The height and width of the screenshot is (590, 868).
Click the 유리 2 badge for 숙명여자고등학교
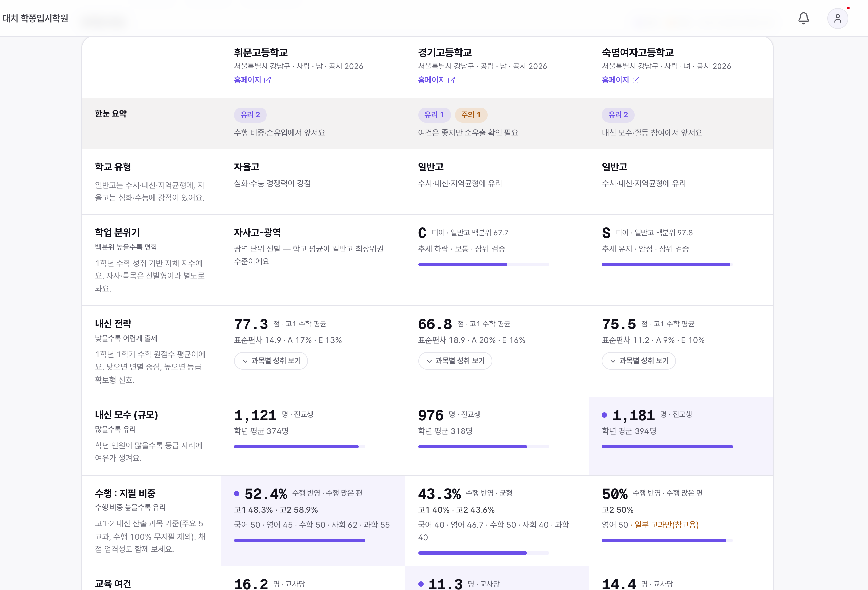[618, 115]
